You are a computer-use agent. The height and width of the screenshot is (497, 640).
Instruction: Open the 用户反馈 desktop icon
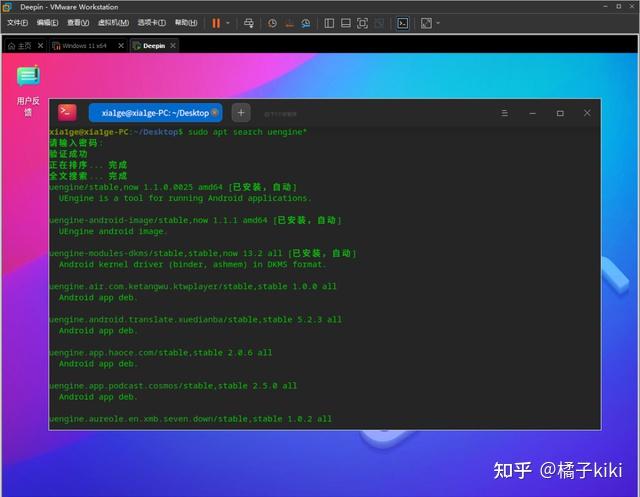tap(28, 90)
